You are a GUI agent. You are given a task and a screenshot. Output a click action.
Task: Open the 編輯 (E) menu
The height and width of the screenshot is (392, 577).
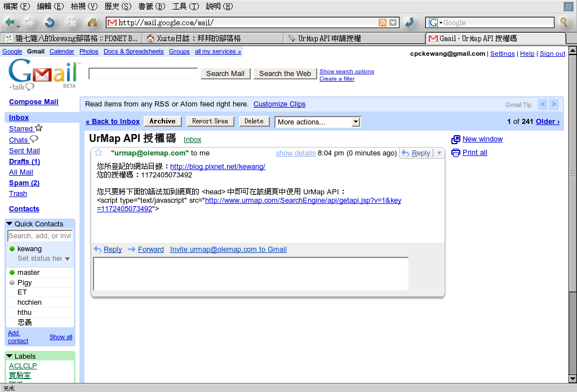(x=50, y=6)
